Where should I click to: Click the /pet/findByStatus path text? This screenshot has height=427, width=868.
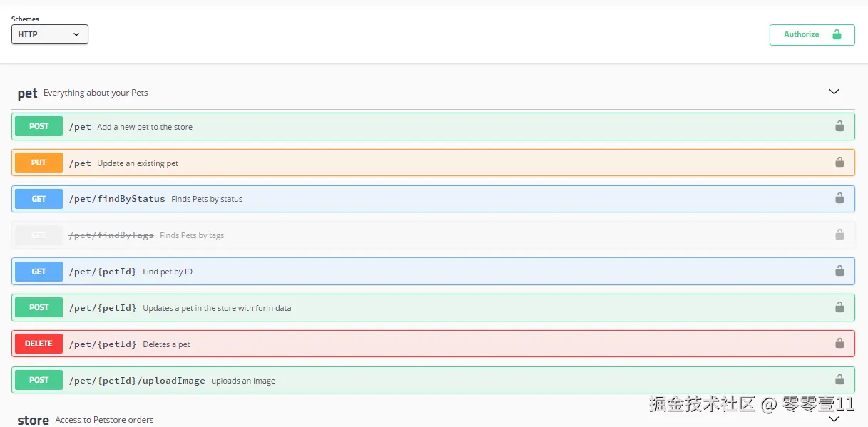[117, 199]
